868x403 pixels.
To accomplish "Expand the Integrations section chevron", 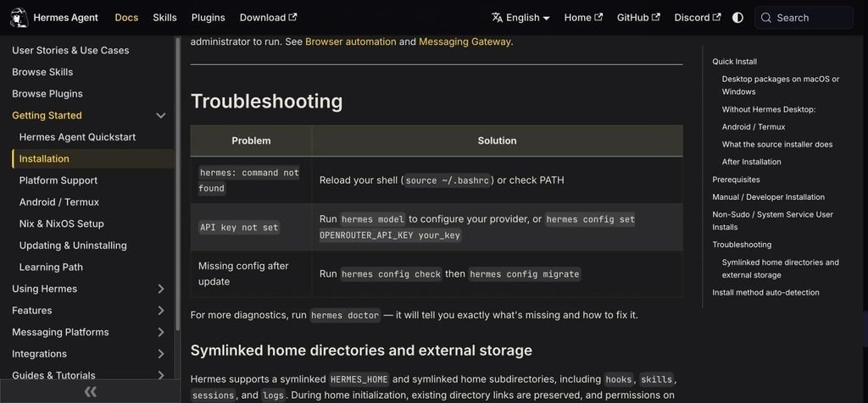I will pyautogui.click(x=160, y=353).
